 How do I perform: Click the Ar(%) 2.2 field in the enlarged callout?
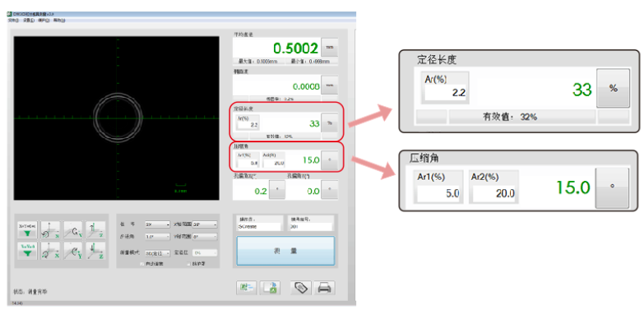point(446,94)
